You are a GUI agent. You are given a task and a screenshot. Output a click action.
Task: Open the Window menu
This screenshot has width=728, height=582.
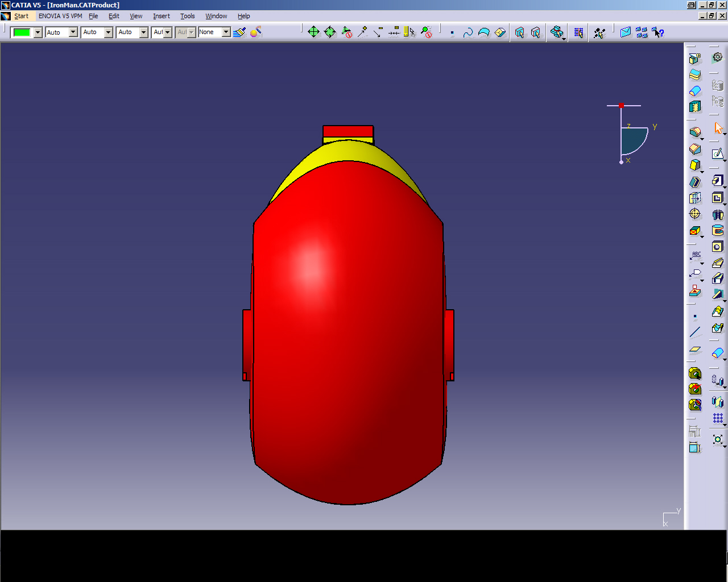tap(216, 16)
